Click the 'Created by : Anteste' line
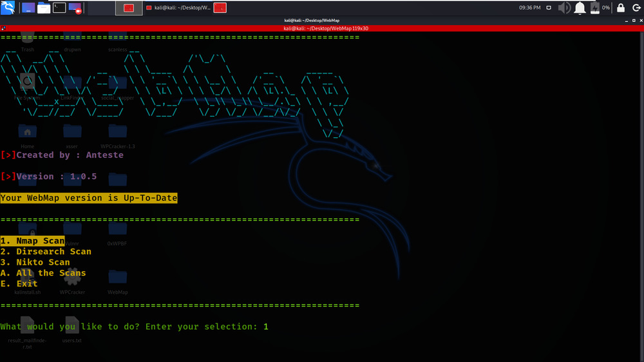The width and height of the screenshot is (644, 362). point(62,155)
